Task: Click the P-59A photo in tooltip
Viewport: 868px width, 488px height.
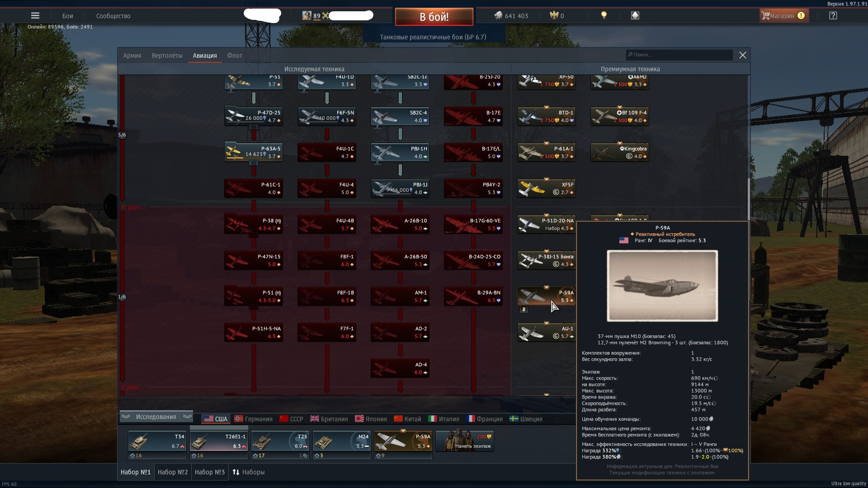Action: click(x=662, y=286)
